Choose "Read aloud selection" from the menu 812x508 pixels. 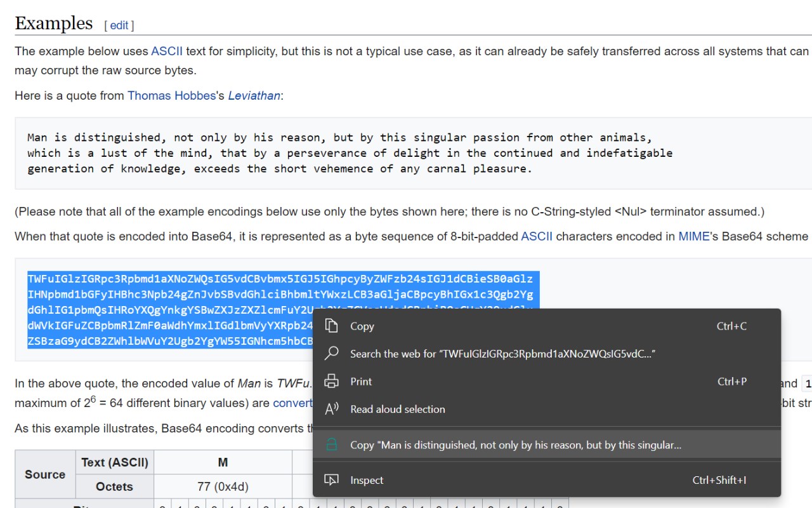[397, 409]
